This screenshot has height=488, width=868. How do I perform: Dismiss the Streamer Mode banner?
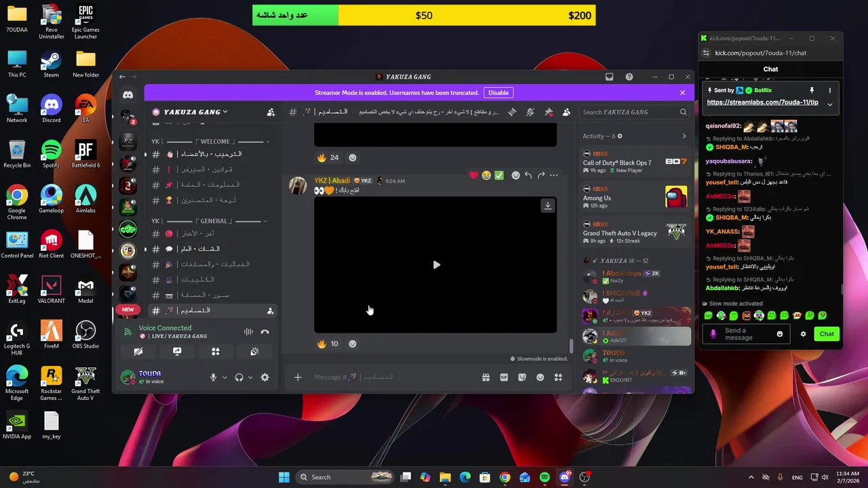pyautogui.click(x=682, y=93)
